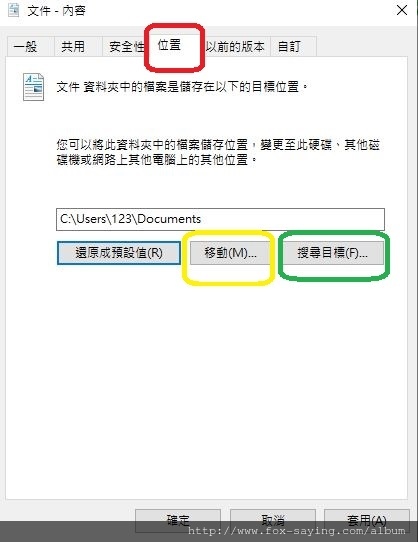Open the 以前的版本 tab
The width and height of the screenshot is (418, 542).
[235, 46]
